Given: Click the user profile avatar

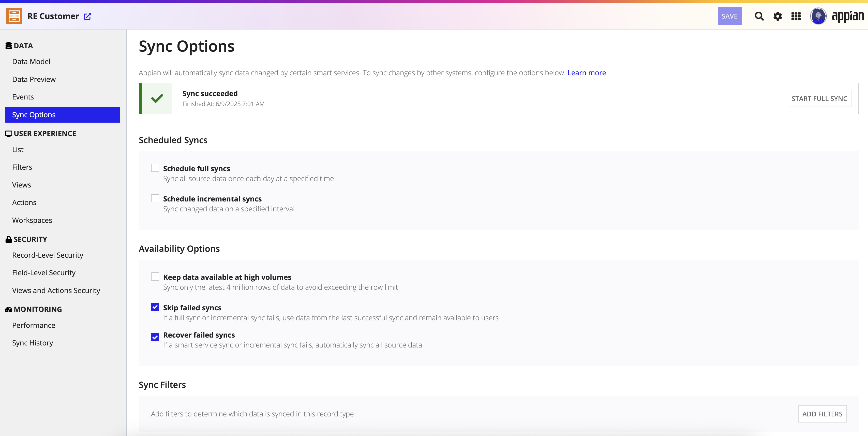Looking at the screenshot, I should (818, 16).
